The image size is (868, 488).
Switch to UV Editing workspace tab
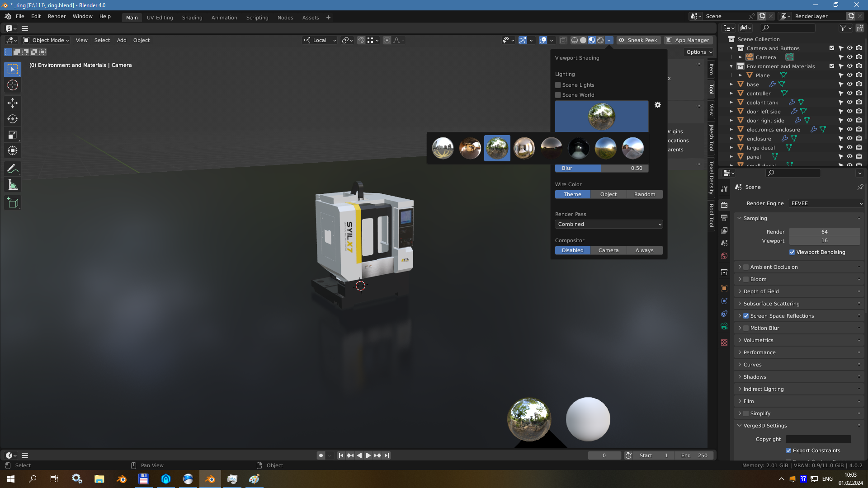coord(160,18)
